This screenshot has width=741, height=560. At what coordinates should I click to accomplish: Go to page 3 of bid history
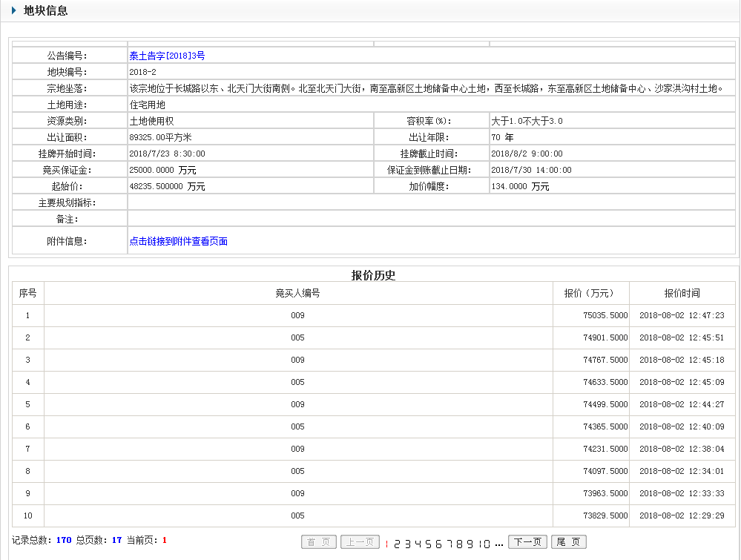[407, 544]
